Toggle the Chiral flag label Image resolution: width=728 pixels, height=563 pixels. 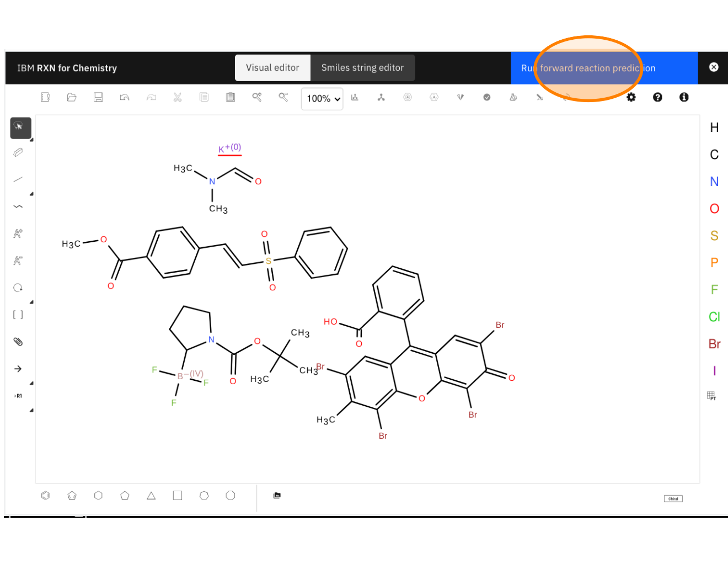pyautogui.click(x=673, y=498)
